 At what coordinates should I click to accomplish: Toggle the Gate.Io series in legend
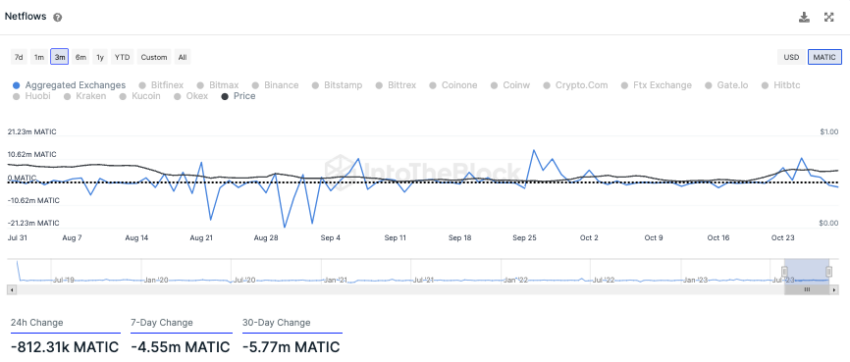pyautogui.click(x=726, y=85)
